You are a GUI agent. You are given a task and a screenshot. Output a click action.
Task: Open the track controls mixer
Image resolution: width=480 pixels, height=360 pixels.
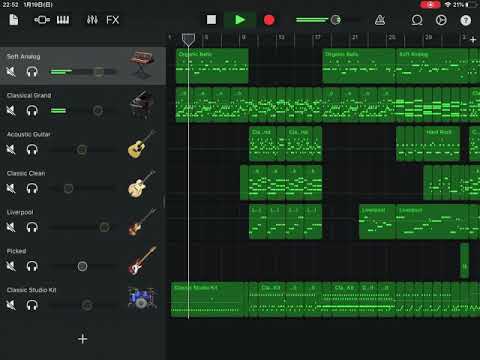click(x=92, y=20)
